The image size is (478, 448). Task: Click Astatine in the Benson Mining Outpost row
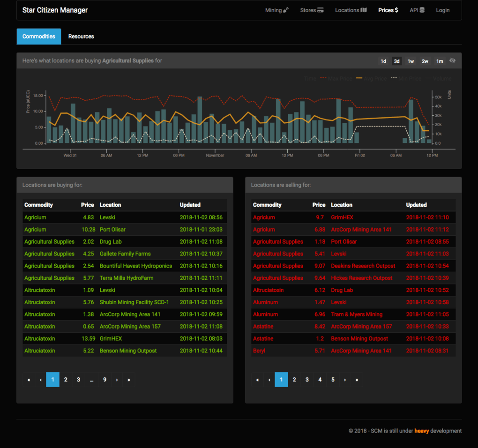263,339
